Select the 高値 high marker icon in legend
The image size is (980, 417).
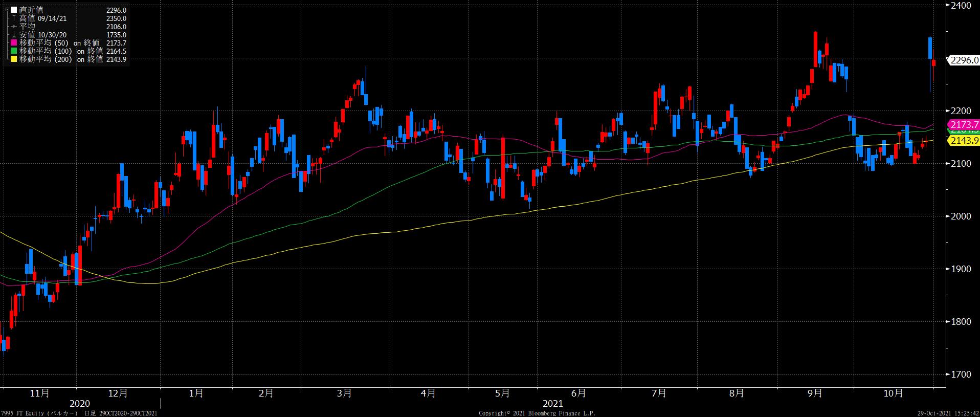click(14, 18)
